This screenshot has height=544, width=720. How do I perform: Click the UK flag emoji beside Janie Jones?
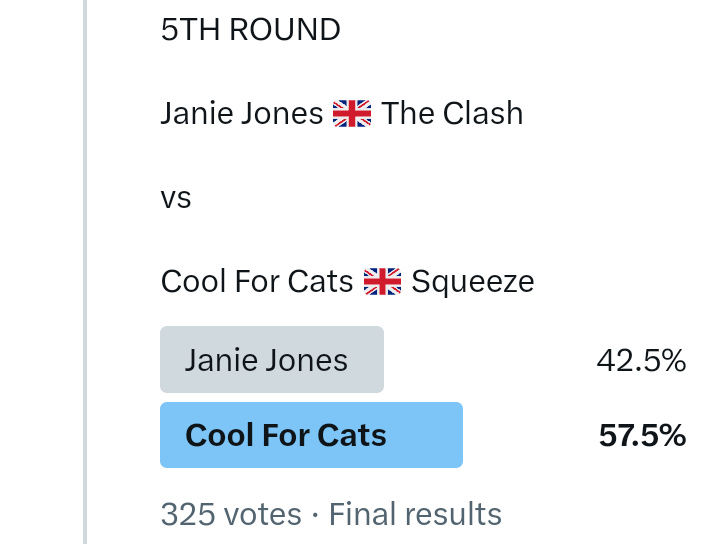[351, 114]
